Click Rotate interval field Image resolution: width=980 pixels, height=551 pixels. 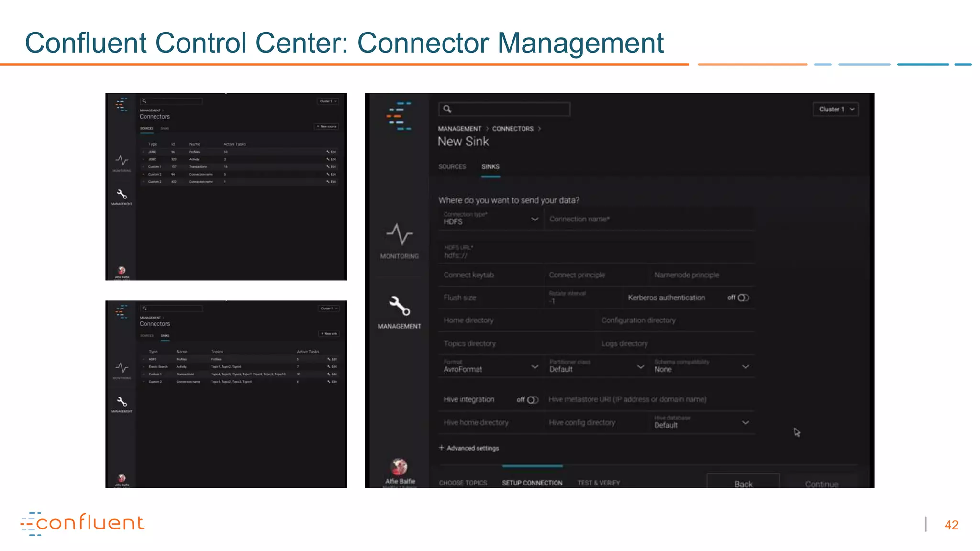pyautogui.click(x=583, y=298)
